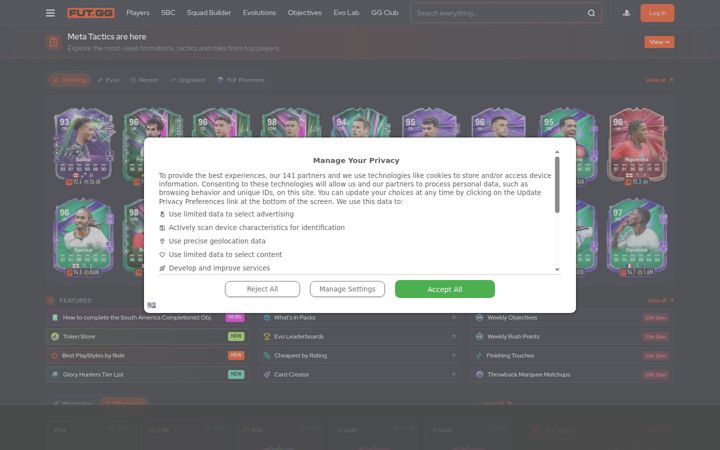
Task: Click 'Use precise geolocation data' text
Action: pos(217,241)
